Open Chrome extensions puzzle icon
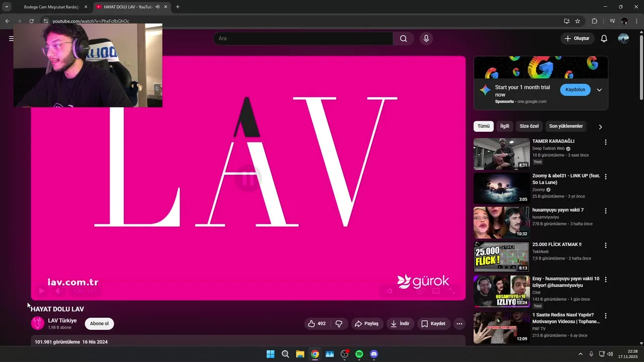 click(x=594, y=21)
